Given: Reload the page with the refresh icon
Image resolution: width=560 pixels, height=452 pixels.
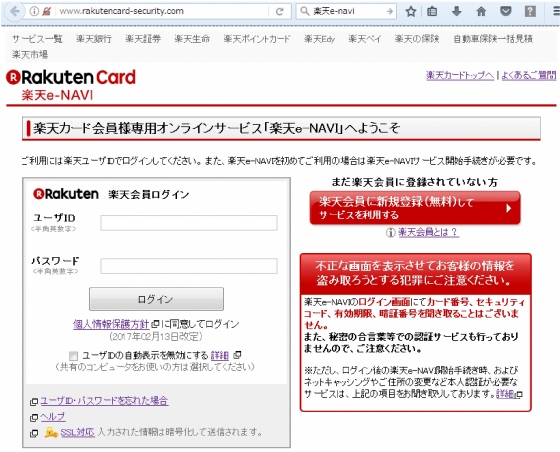Looking at the screenshot, I should point(280,11).
